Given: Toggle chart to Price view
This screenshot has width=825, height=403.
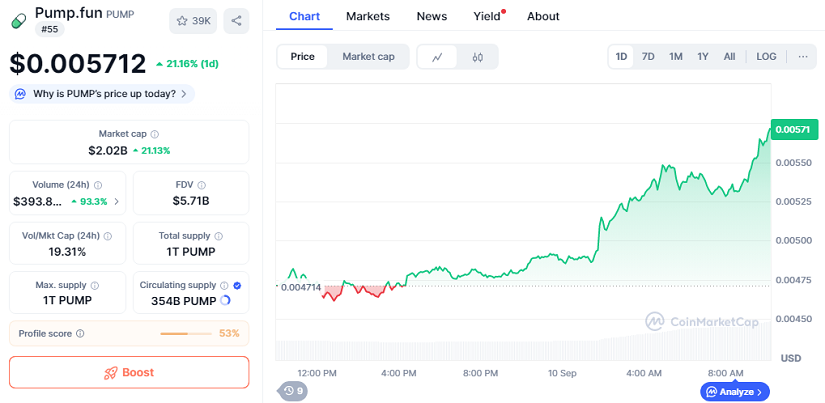Looking at the screenshot, I should (303, 57).
